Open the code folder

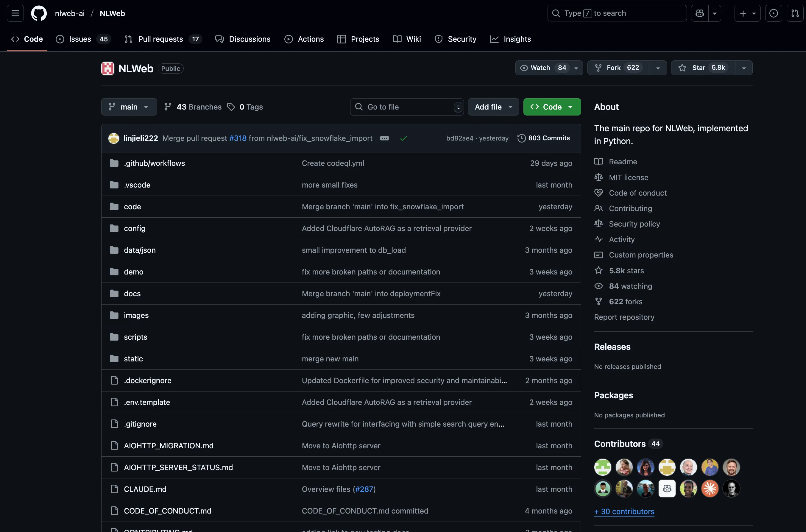[x=132, y=207]
